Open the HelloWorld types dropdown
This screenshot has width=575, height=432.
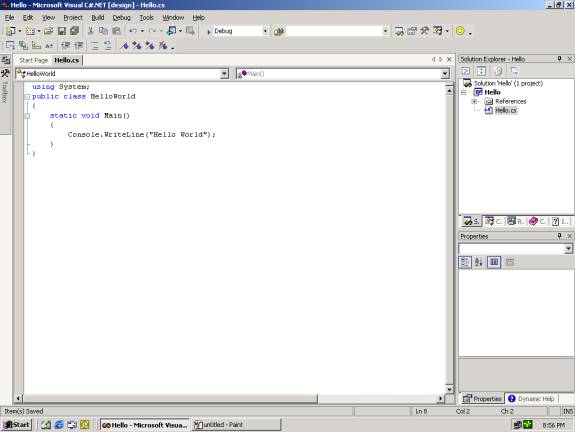coord(224,74)
